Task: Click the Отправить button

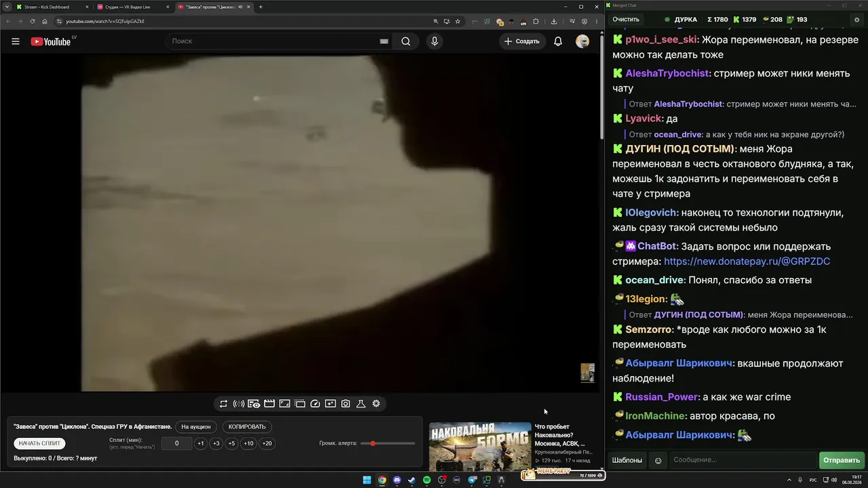Action: click(842, 460)
